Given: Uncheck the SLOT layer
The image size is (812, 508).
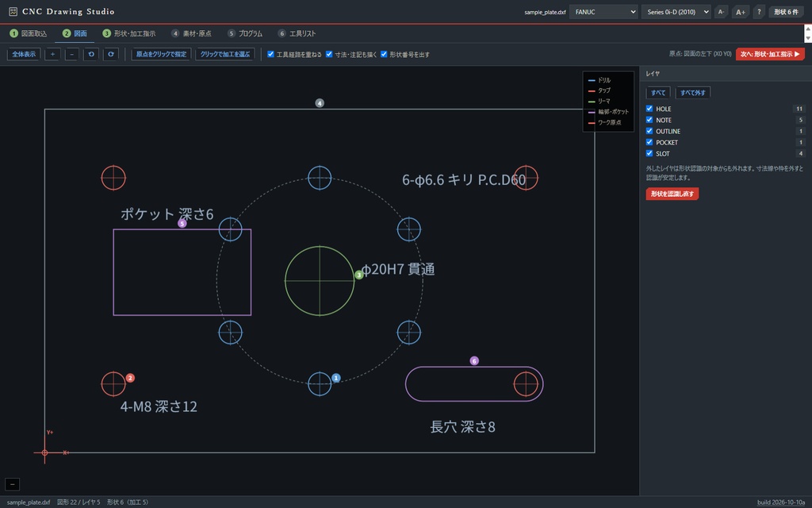Looking at the screenshot, I should pyautogui.click(x=649, y=153).
